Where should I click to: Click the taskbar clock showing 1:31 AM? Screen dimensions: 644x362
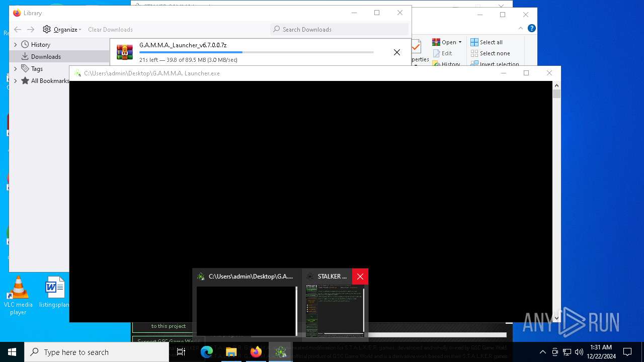tap(601, 352)
